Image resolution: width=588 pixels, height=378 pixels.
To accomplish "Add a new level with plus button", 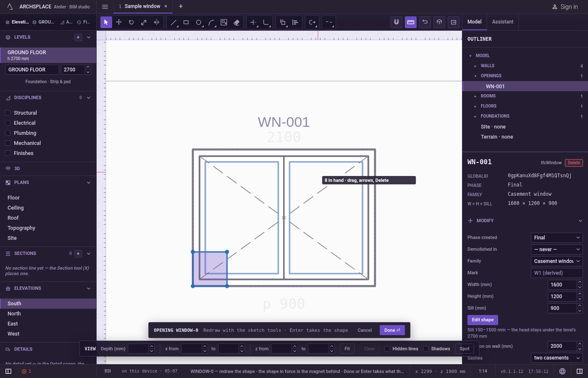I will coord(78,37).
